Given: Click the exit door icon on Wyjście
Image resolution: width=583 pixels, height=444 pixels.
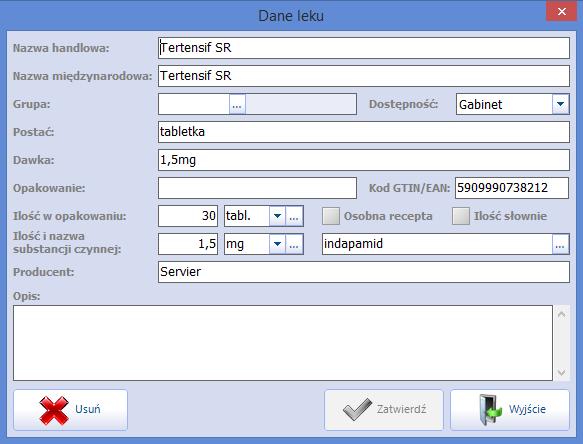Looking at the screenshot, I should (490, 409).
